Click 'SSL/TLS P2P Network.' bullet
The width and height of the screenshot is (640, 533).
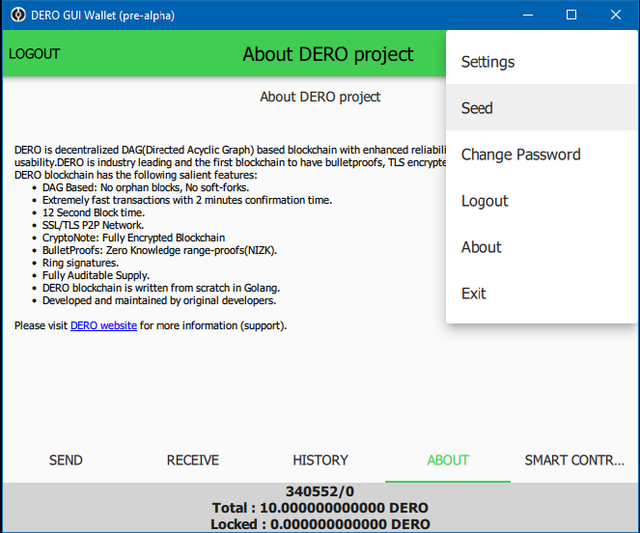(x=93, y=225)
